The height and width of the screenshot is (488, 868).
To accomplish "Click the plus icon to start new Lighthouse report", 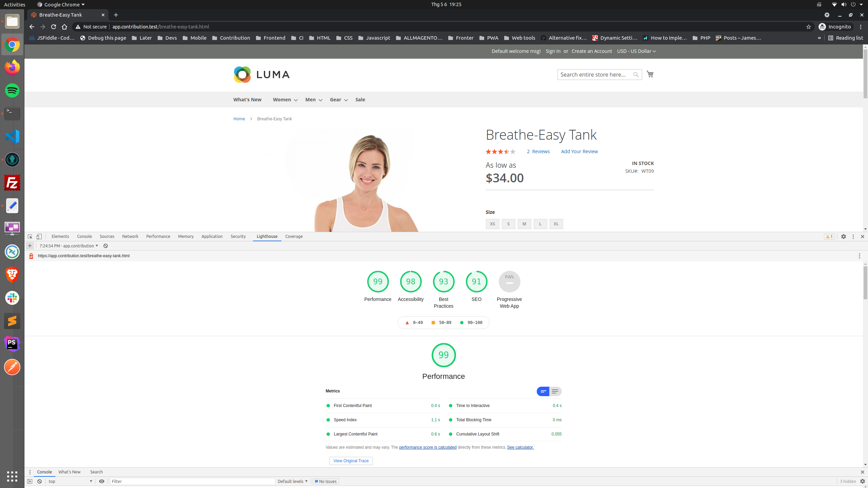I will (x=30, y=246).
